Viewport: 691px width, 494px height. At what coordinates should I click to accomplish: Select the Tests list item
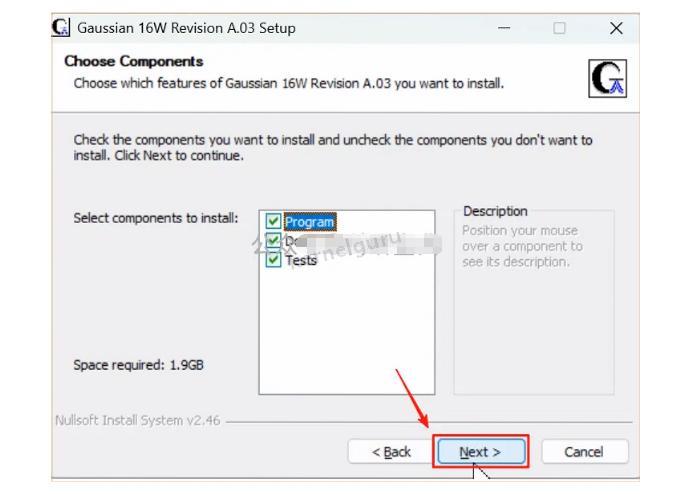coord(301,260)
